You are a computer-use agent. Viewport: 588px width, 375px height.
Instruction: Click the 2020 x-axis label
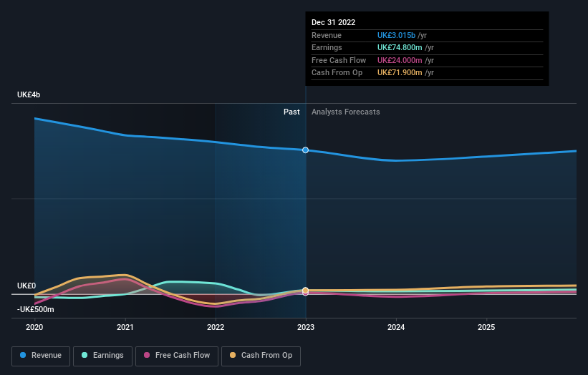34,328
